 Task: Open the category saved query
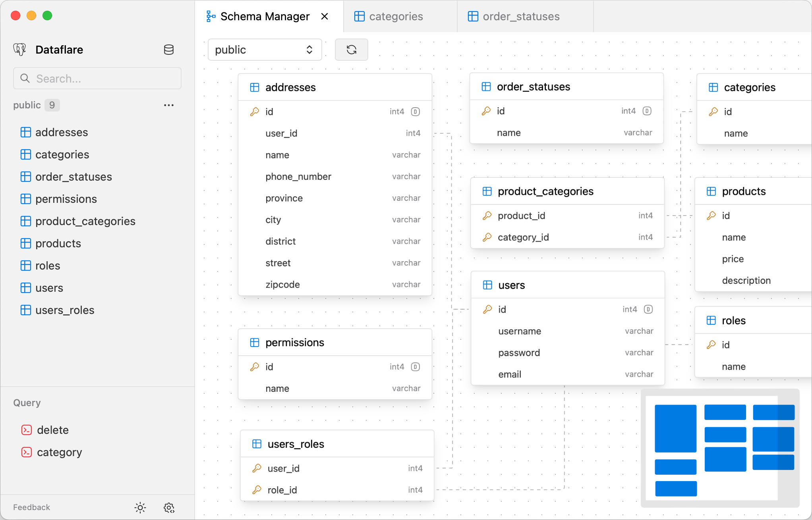[x=59, y=452]
